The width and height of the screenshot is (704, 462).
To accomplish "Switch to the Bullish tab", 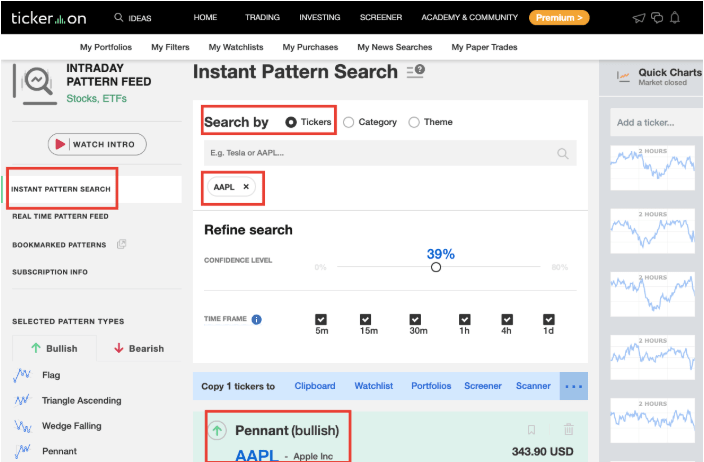I will click(54, 348).
